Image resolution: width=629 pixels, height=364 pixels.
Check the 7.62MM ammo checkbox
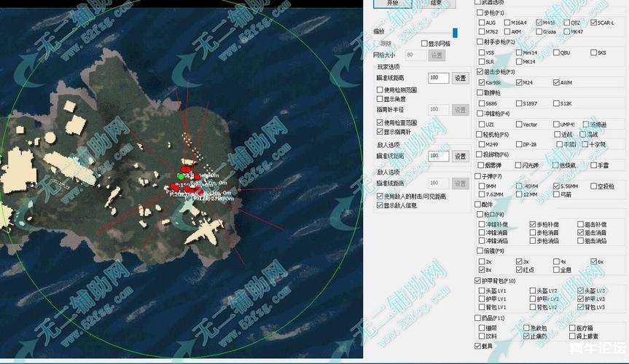pos(482,194)
